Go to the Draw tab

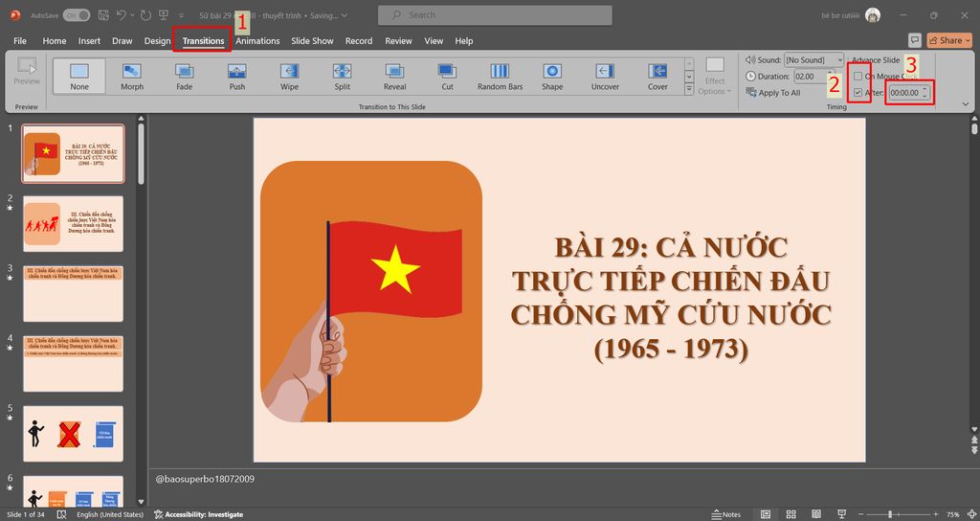tap(122, 40)
